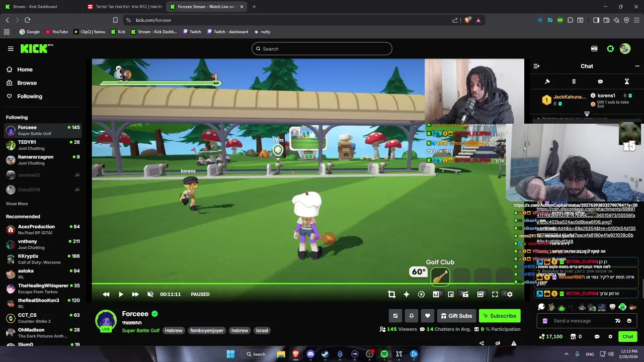Viewport: 644px width, 362px height.
Task: Click the femboyenjoyer tag
Action: click(x=207, y=330)
